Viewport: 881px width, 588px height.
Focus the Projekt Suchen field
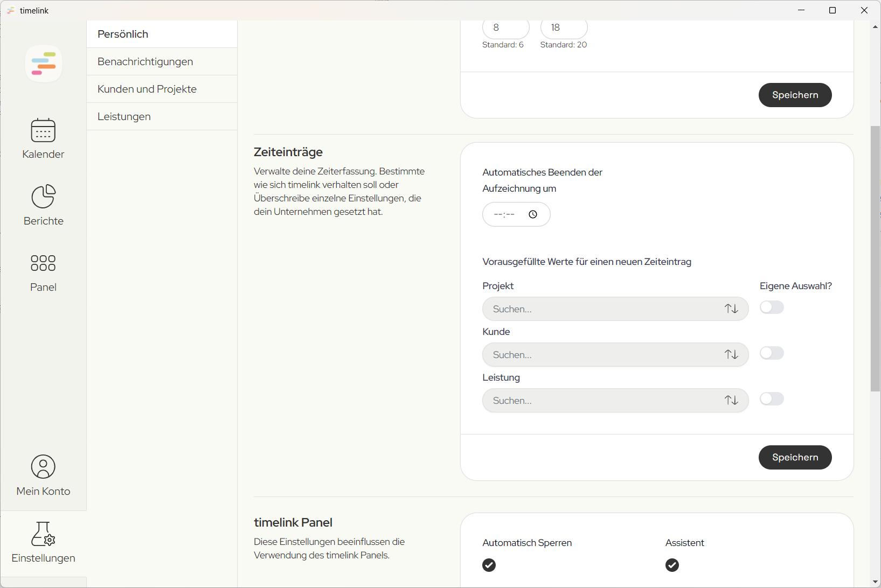615,309
